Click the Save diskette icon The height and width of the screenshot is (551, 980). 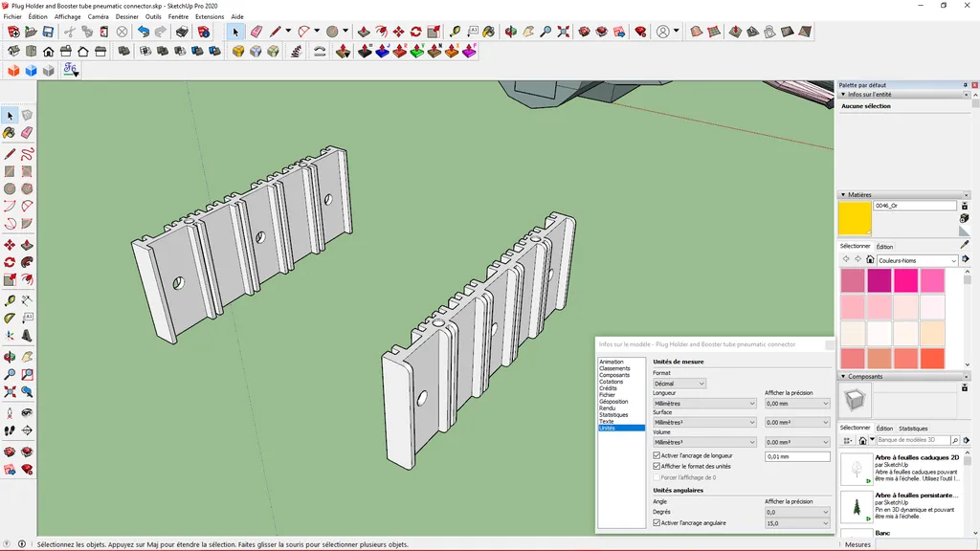(x=48, y=32)
